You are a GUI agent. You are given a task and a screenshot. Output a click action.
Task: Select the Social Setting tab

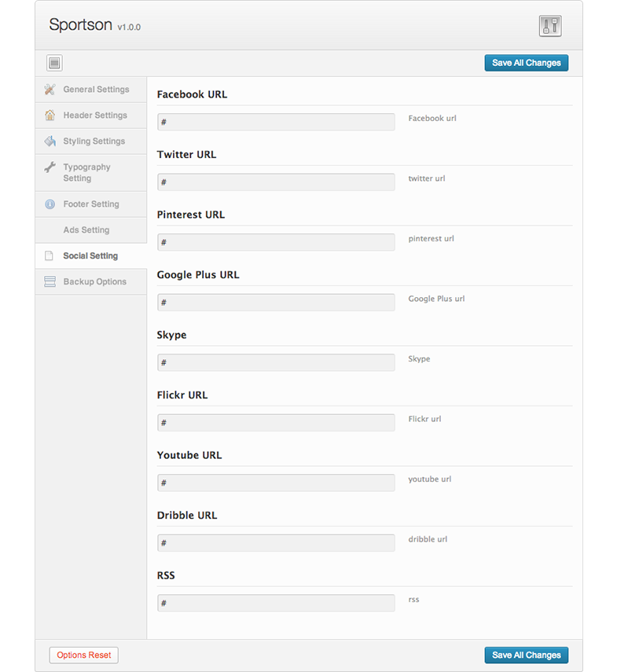[x=90, y=256]
